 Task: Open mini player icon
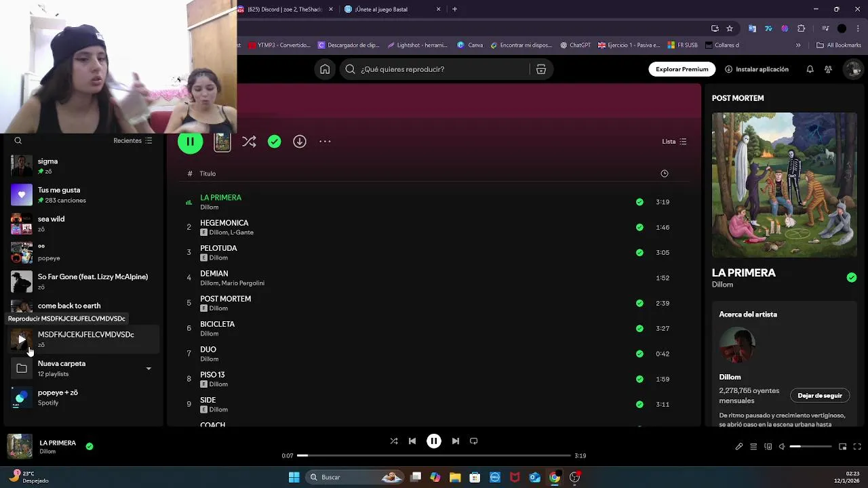(x=843, y=447)
